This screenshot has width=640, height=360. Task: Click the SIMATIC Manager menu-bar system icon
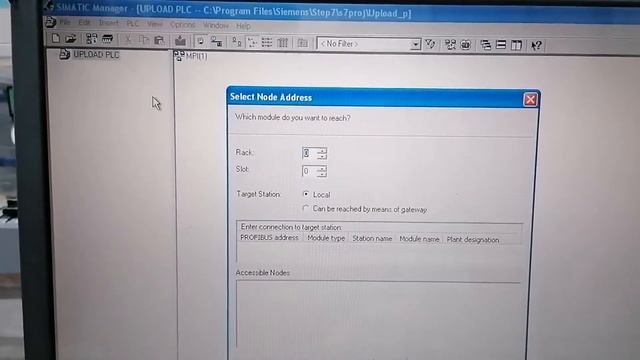coord(50,22)
